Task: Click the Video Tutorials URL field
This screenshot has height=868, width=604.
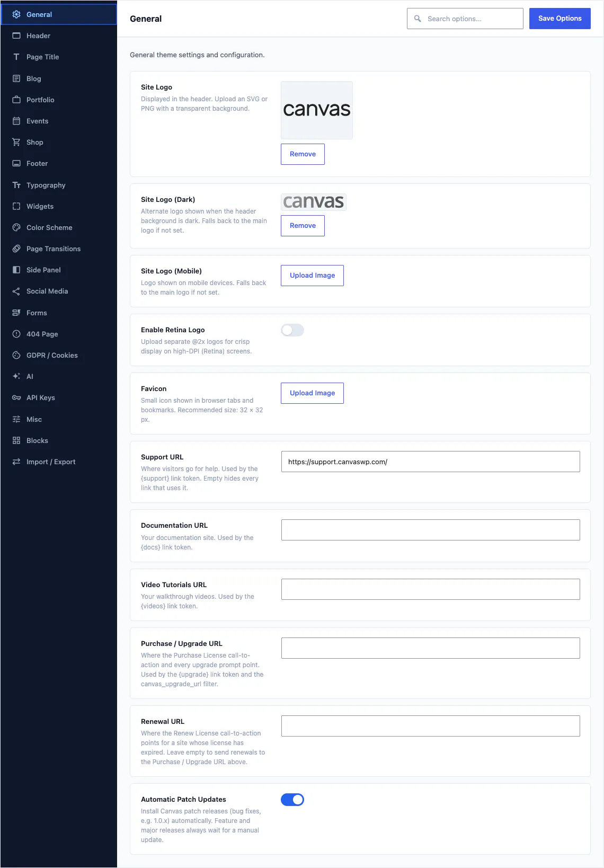Action: [x=430, y=589]
